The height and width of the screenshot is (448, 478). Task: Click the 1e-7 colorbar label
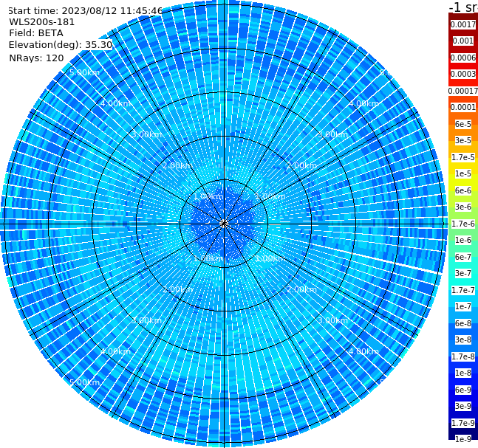click(463, 306)
